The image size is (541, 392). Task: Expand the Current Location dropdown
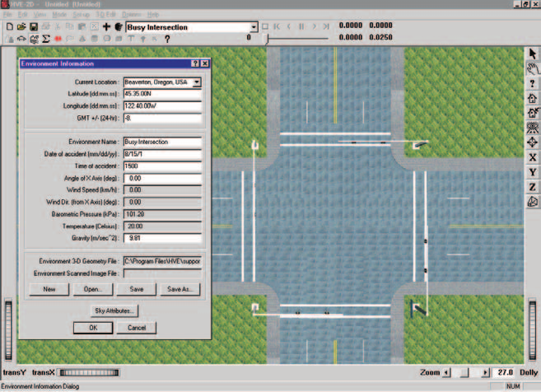(x=197, y=82)
